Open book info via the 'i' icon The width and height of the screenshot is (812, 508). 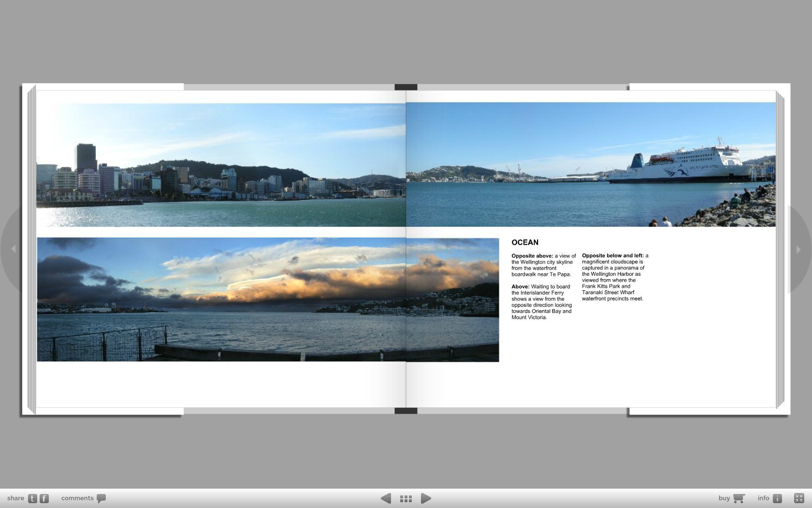(777, 498)
